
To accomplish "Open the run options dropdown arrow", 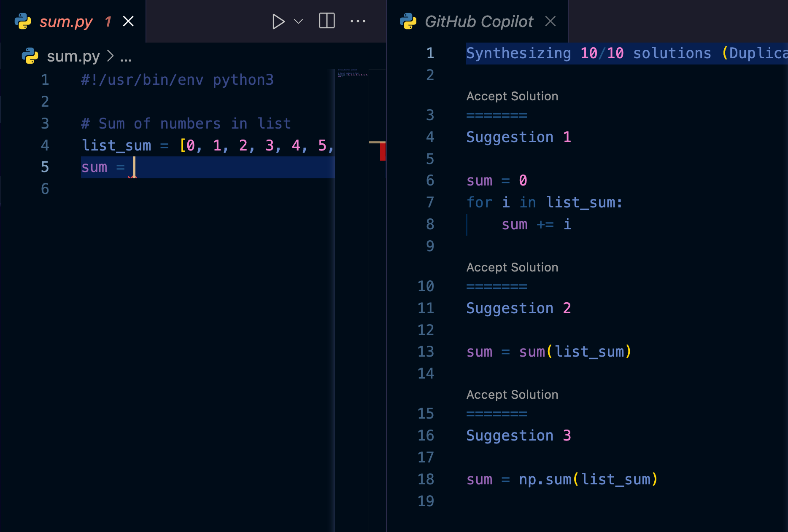I will point(299,21).
